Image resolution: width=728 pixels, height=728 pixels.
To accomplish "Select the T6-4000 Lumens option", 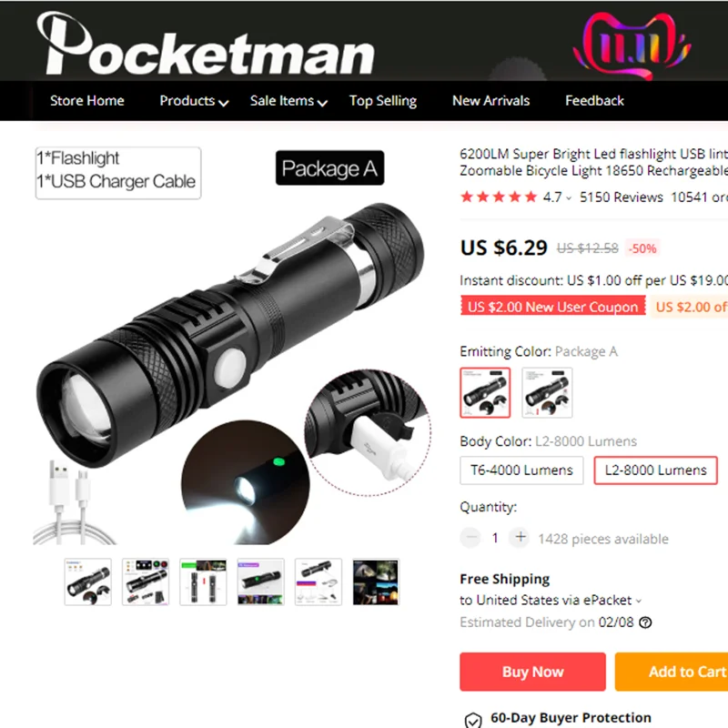I will coord(521,470).
